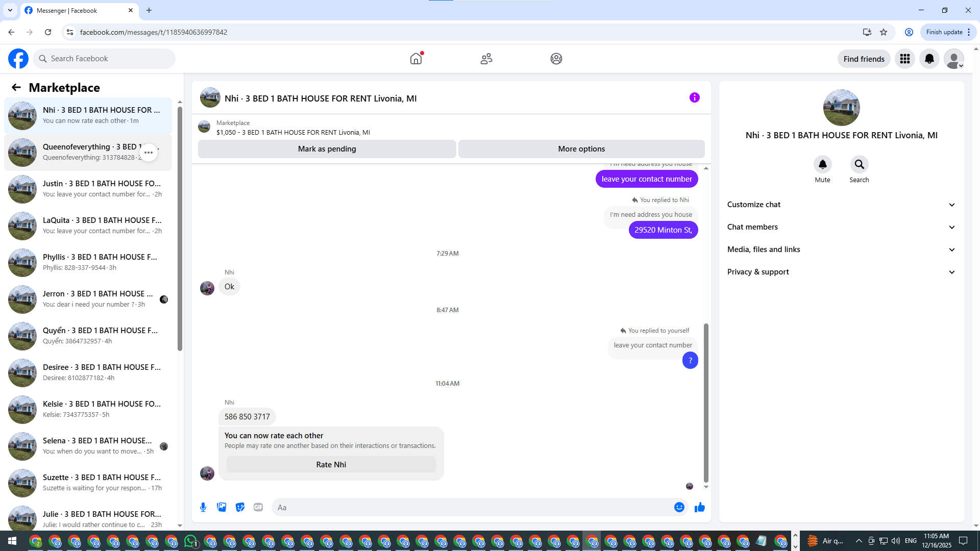This screenshot has height=551, width=980.
Task: Open the ENG language indicator
Action: 911,541
